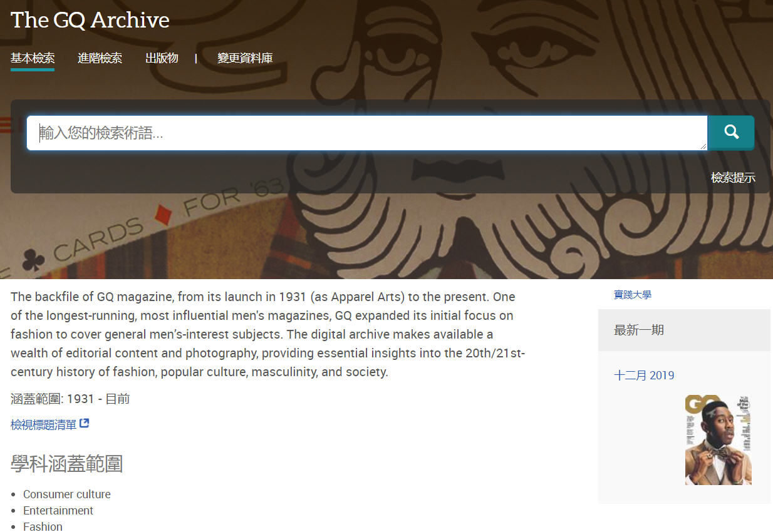Open the 進階檢索 tab
Screen dimensions: 773x532
(100, 58)
